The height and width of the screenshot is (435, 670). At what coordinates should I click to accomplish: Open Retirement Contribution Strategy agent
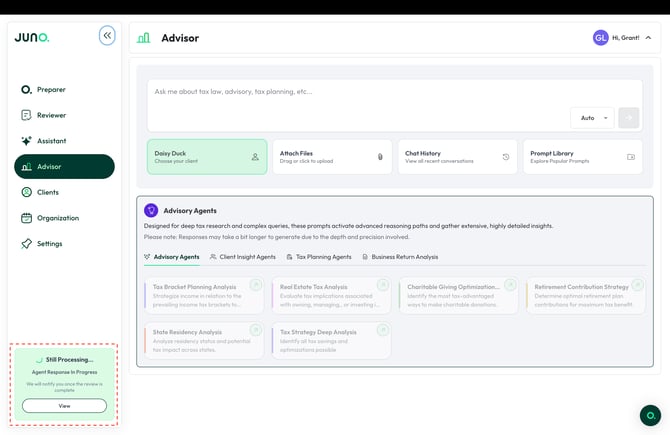[586, 296]
